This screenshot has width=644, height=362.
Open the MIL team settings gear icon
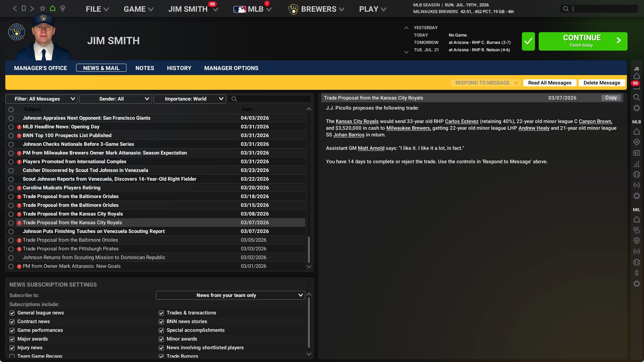pos(636,283)
